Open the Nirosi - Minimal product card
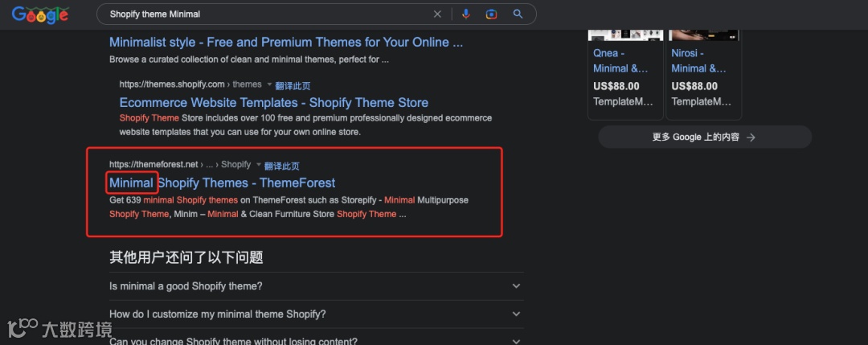Viewport: 868px width, 345px height. [x=703, y=75]
